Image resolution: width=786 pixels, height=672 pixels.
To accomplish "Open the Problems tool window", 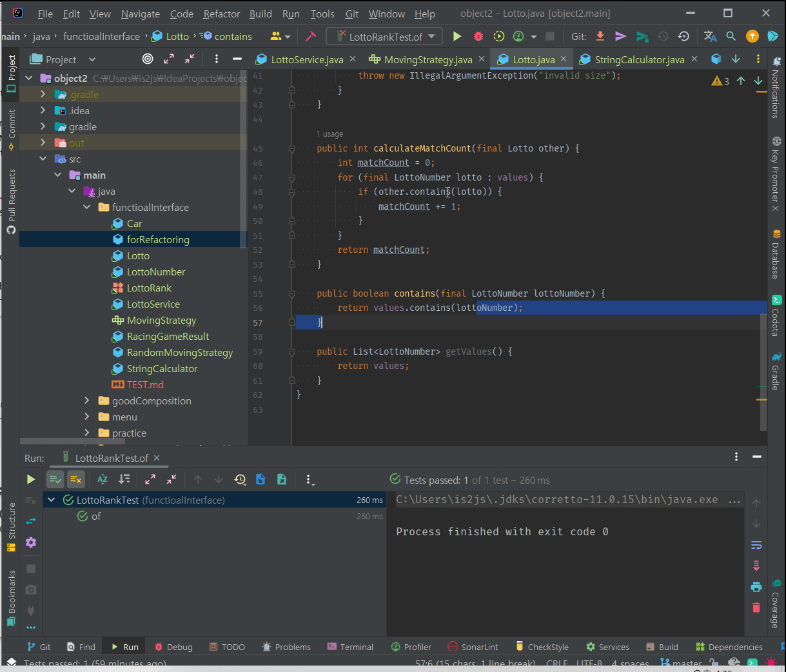I will (x=286, y=647).
